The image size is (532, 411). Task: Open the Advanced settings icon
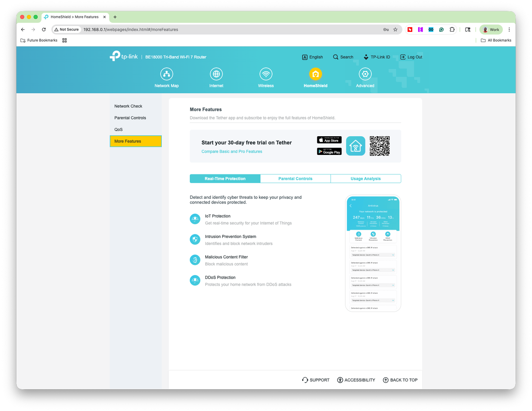pos(365,74)
